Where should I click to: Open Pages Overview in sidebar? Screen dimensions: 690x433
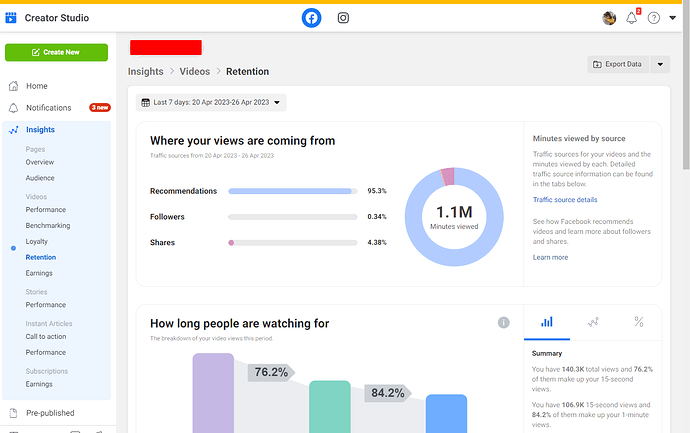point(40,162)
